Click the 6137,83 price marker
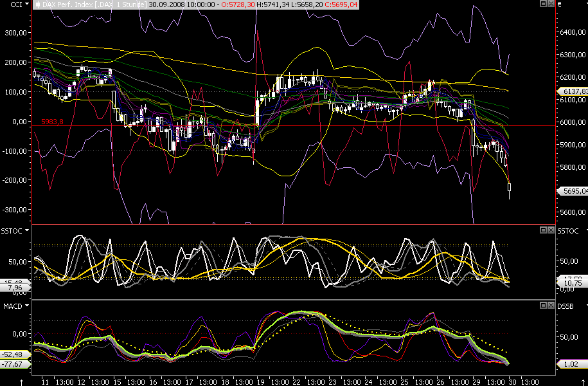 [x=573, y=91]
